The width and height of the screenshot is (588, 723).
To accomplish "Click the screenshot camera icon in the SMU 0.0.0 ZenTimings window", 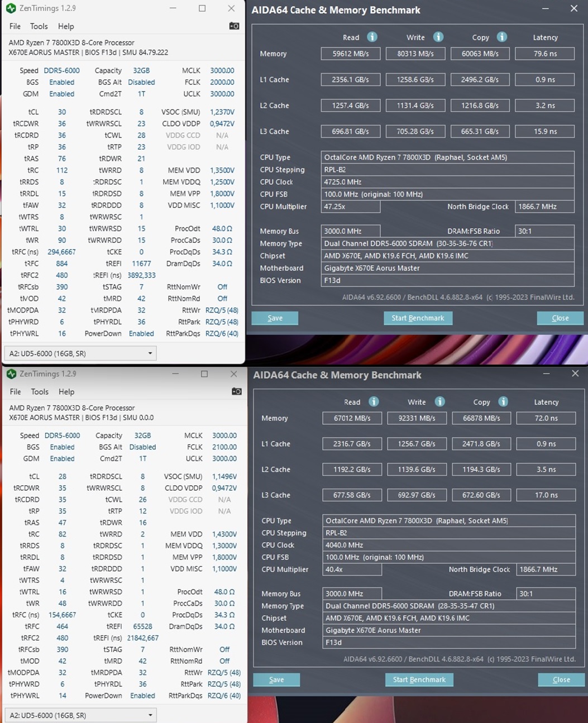I will (x=236, y=391).
